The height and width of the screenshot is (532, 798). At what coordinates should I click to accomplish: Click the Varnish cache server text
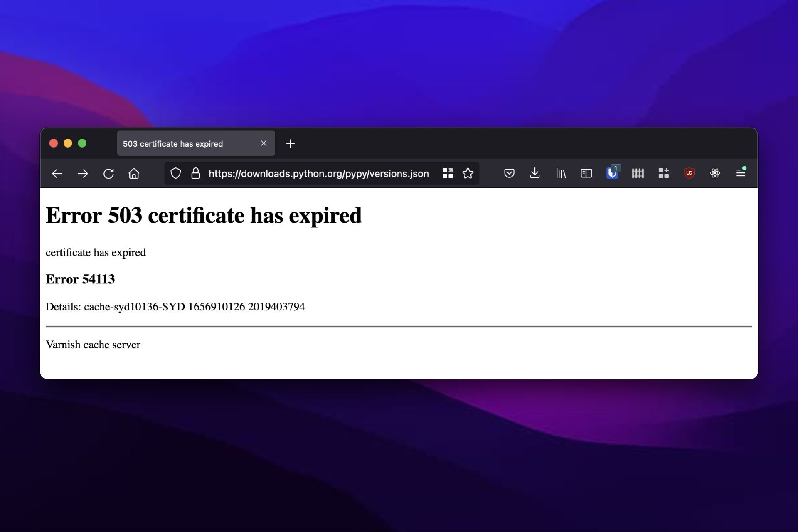93,345
